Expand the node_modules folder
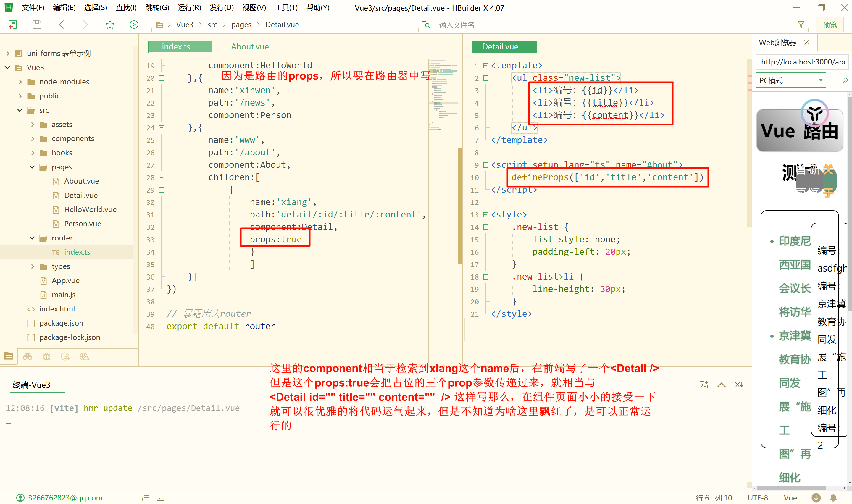 pyautogui.click(x=20, y=82)
